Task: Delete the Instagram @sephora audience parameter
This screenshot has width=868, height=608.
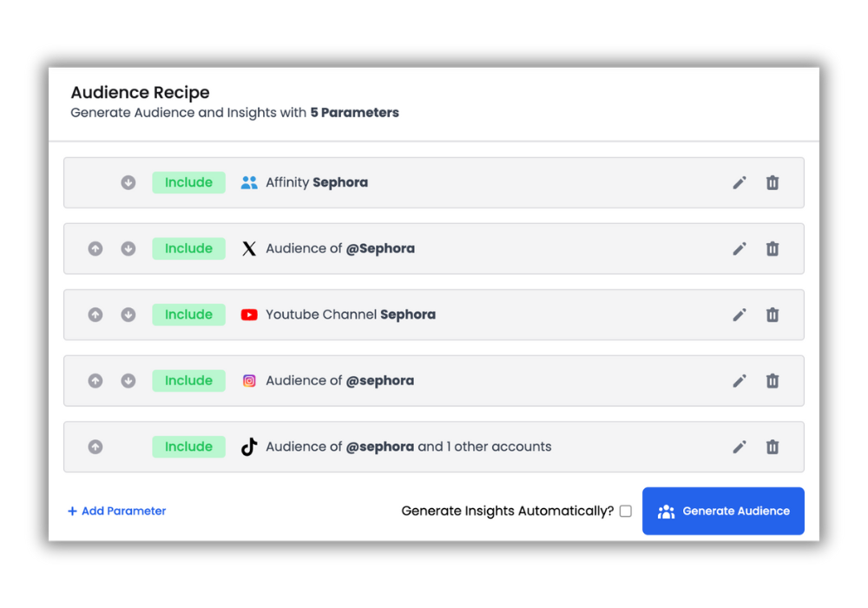Action: tap(773, 380)
